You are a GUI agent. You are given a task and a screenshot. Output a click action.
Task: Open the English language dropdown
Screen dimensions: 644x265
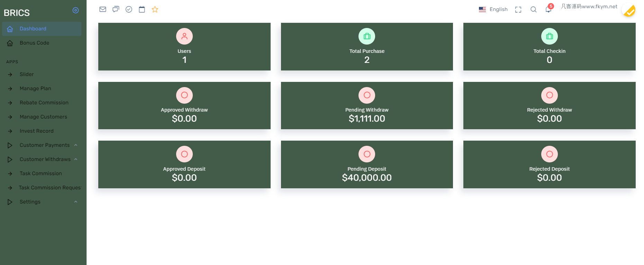[493, 9]
